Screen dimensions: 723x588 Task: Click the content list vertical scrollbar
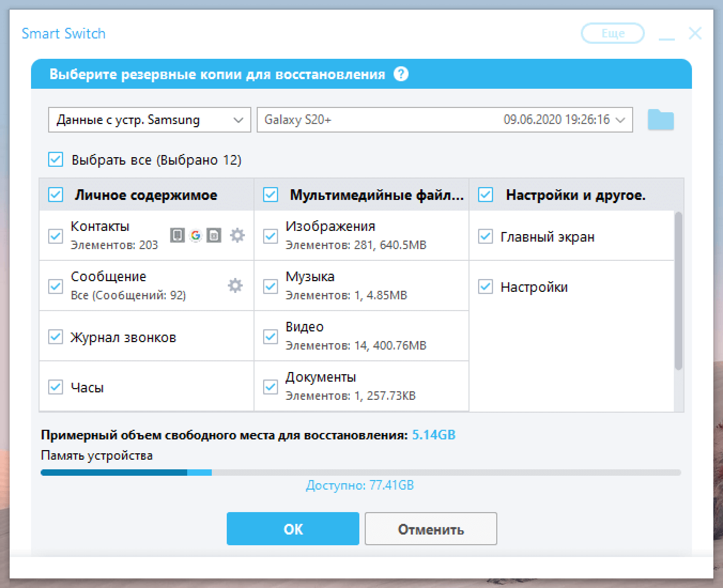coord(679,291)
